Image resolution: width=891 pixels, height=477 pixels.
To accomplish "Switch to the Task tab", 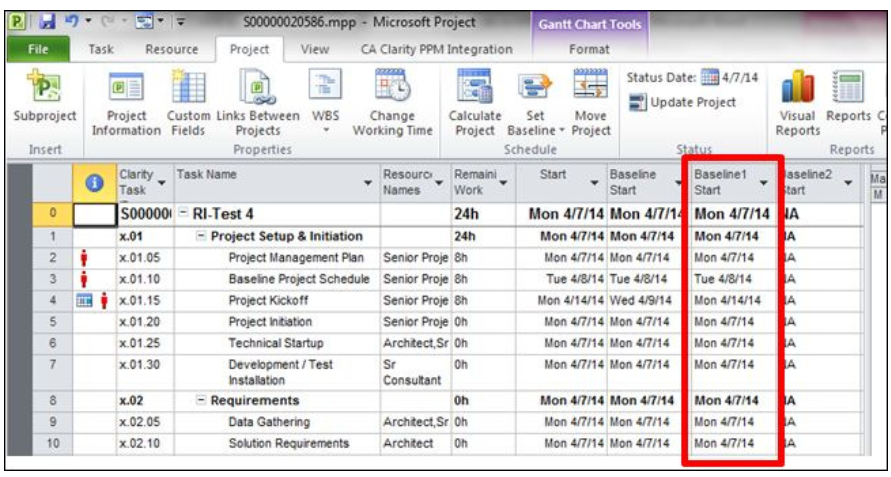I will (x=101, y=49).
